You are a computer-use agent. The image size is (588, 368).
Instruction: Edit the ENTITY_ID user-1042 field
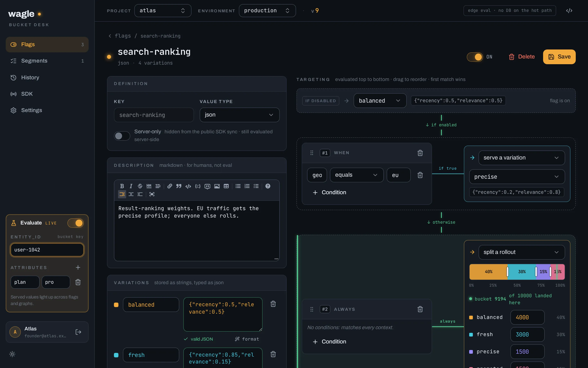click(x=47, y=250)
